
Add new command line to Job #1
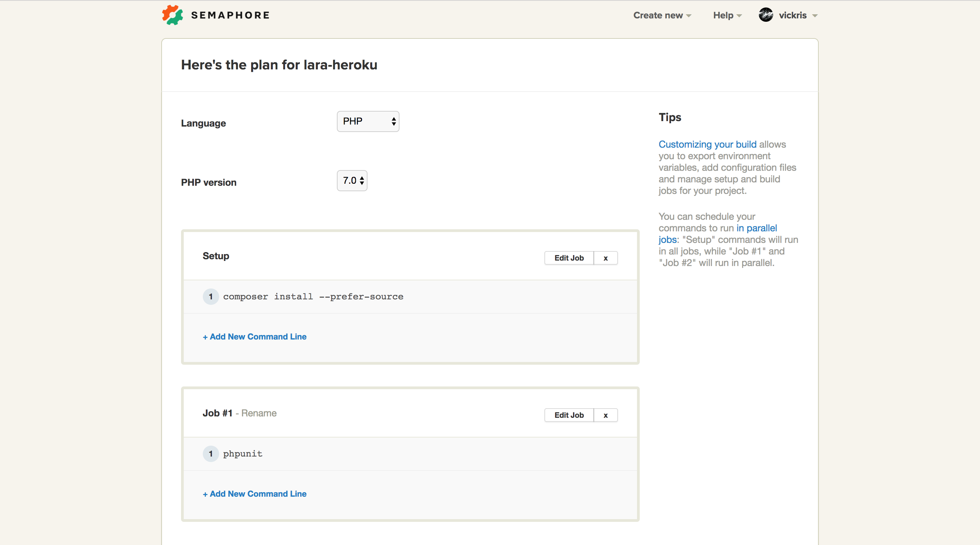255,494
